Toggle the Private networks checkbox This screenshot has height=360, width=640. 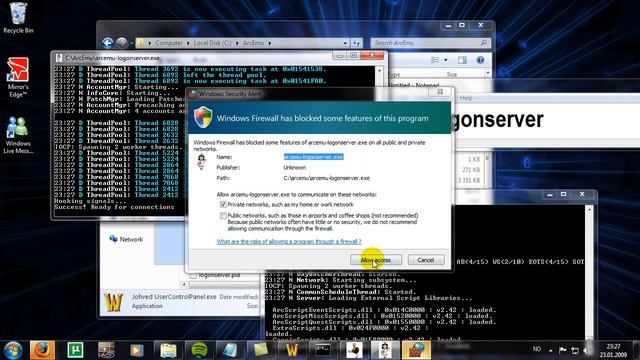coord(223,204)
